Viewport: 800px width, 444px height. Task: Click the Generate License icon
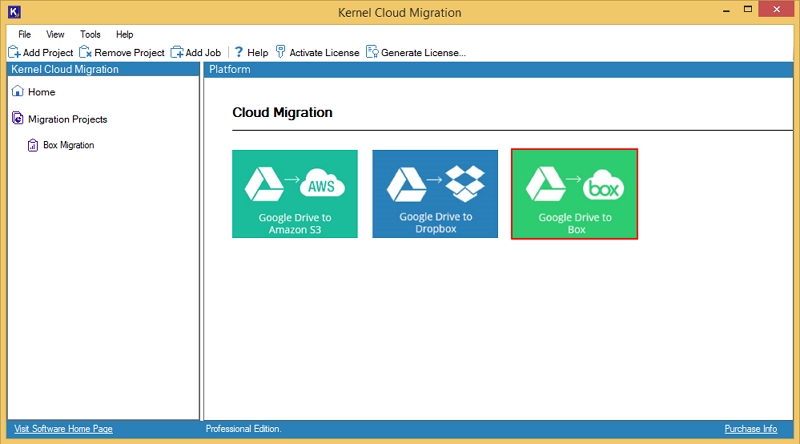click(x=372, y=52)
